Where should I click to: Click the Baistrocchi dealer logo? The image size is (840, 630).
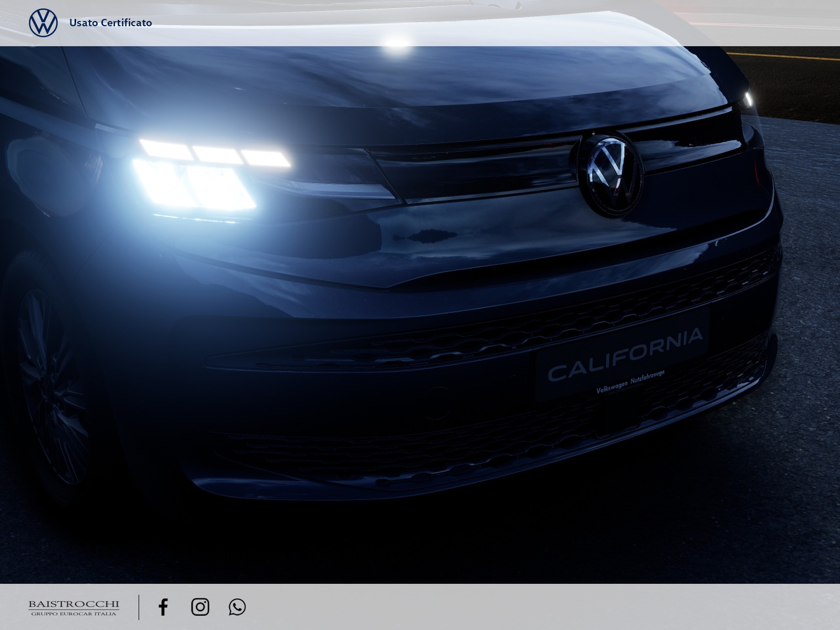[73, 605]
